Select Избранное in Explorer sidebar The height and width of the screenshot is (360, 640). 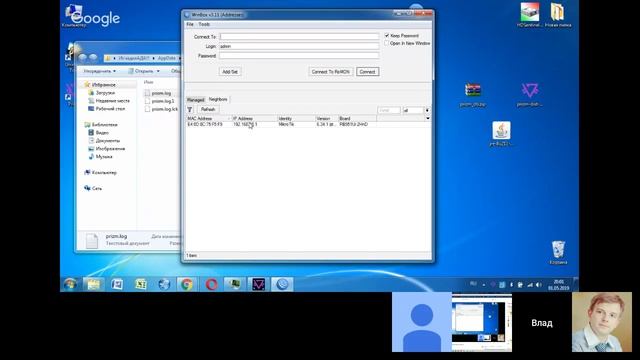pyautogui.click(x=103, y=85)
